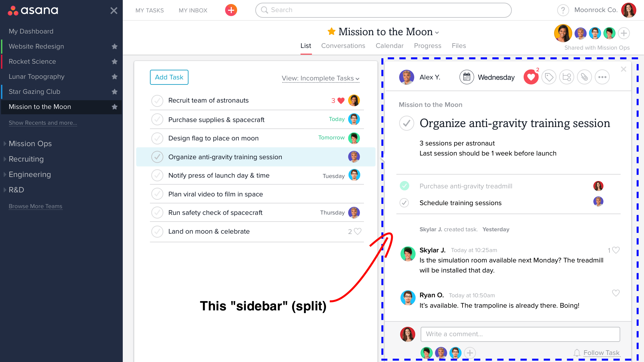644x362 pixels.
Task: Click the heart on Land on moon task
Action: click(x=357, y=231)
